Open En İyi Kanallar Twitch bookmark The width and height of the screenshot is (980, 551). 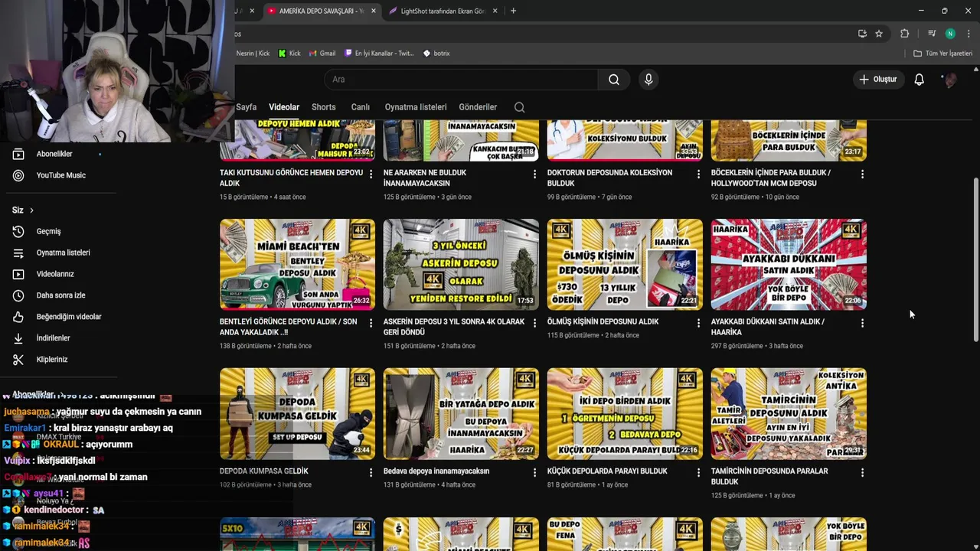pyautogui.click(x=379, y=54)
